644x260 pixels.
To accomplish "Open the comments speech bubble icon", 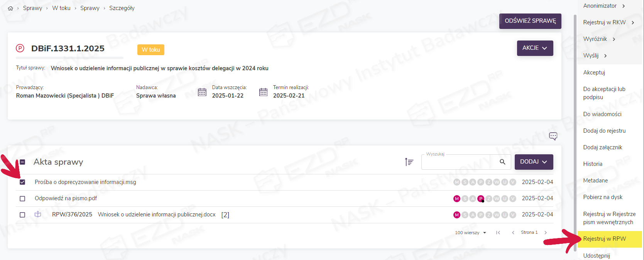I will (553, 136).
